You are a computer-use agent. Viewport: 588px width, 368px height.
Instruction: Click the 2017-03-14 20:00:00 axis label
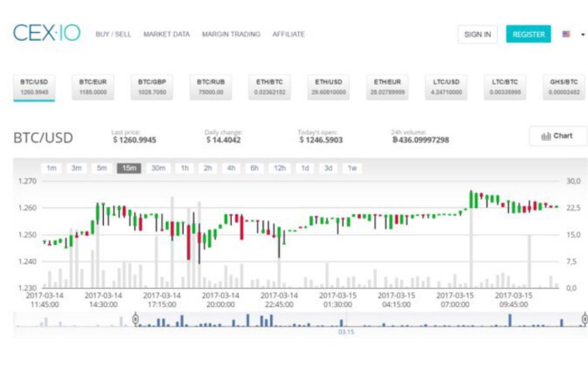pyautogui.click(x=220, y=300)
